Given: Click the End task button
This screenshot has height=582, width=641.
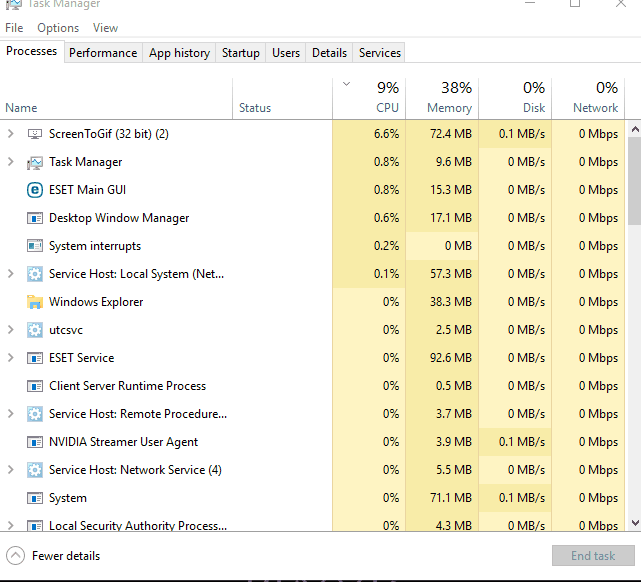Looking at the screenshot, I should (593, 556).
